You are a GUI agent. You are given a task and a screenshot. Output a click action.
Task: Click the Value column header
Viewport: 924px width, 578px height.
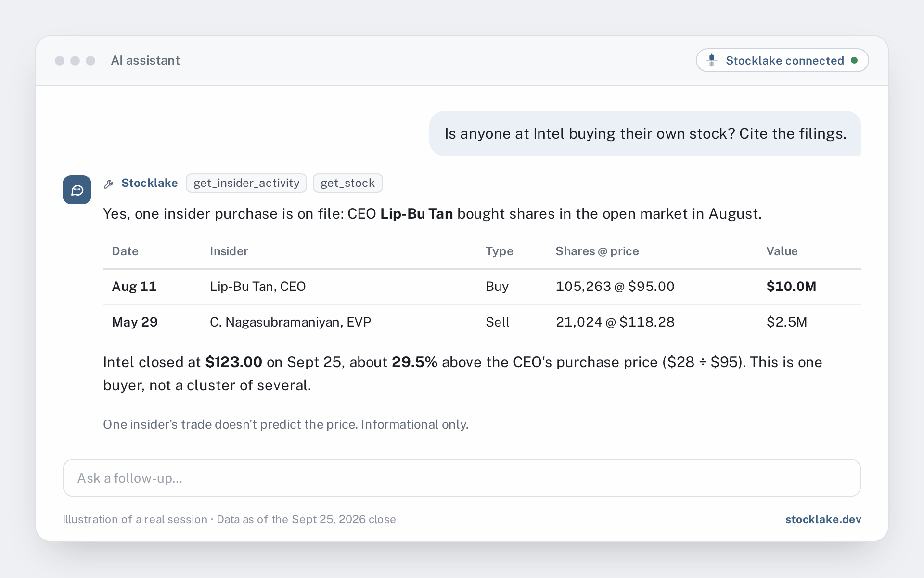(782, 251)
